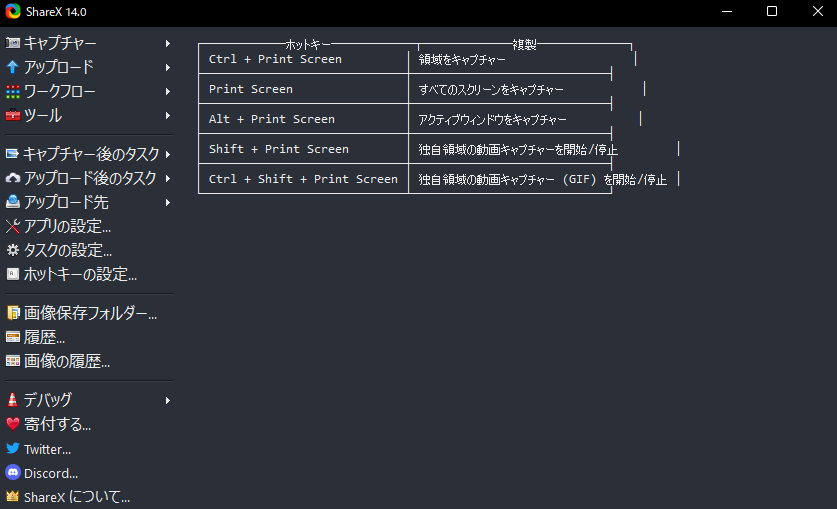Open アプリの設定 menu item
Viewport: 837px width, 509px height.
point(67,226)
